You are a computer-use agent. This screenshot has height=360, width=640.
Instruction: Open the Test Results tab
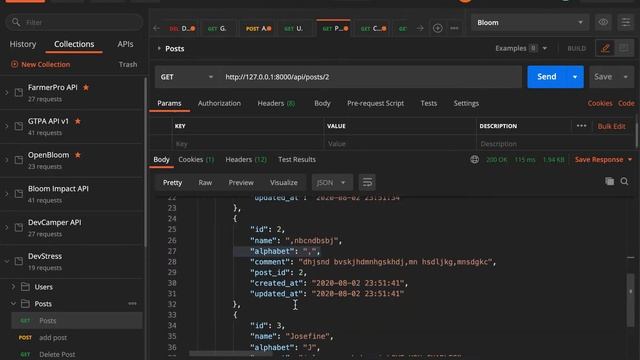[x=297, y=160]
